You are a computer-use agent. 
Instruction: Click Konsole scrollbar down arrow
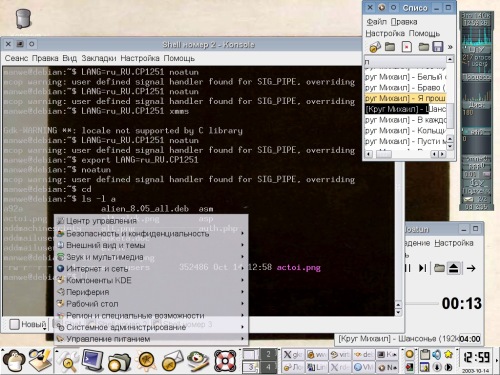coord(398,312)
